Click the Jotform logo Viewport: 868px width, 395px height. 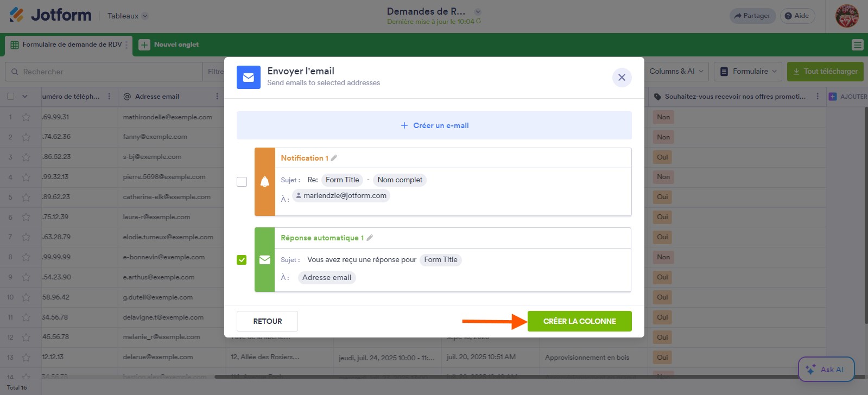tap(50, 15)
